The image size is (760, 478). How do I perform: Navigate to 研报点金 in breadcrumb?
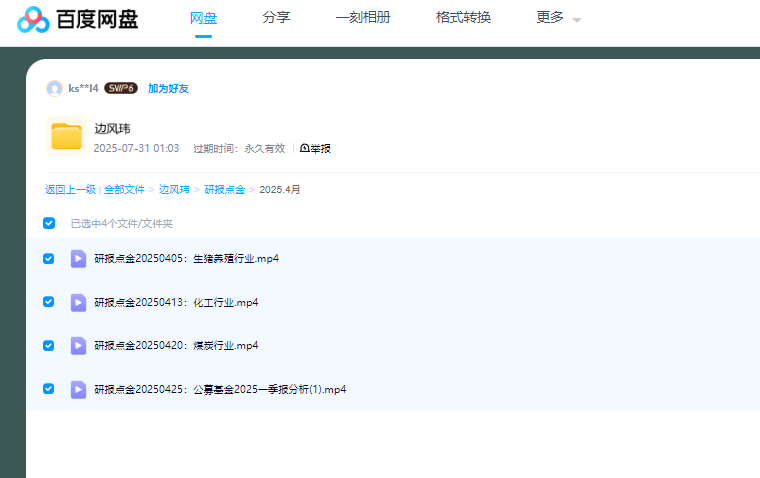tap(224, 189)
